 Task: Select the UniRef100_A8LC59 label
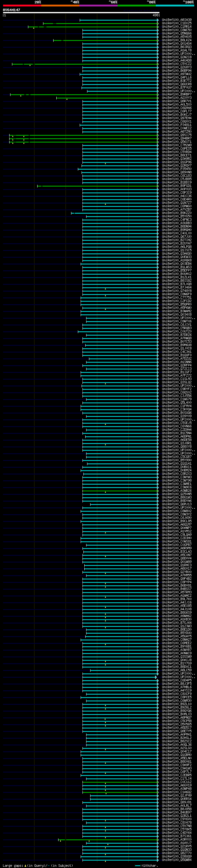click(176, 670)
